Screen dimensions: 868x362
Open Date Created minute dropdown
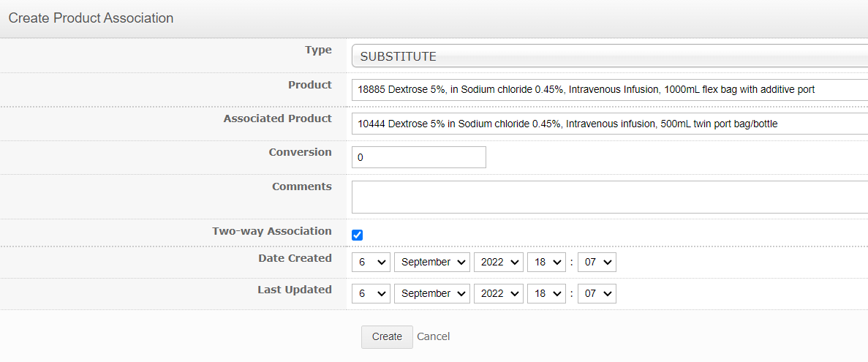(x=597, y=263)
